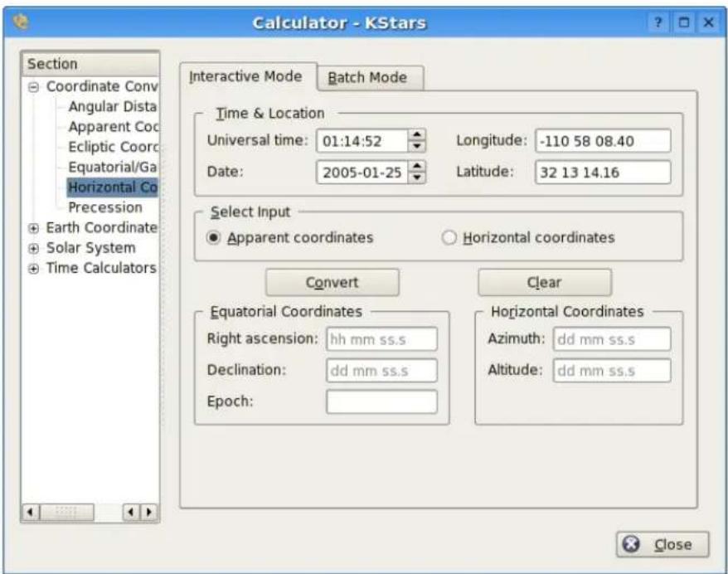The height and width of the screenshot is (574, 728).
Task: Click the Date field
Action: coord(362,173)
